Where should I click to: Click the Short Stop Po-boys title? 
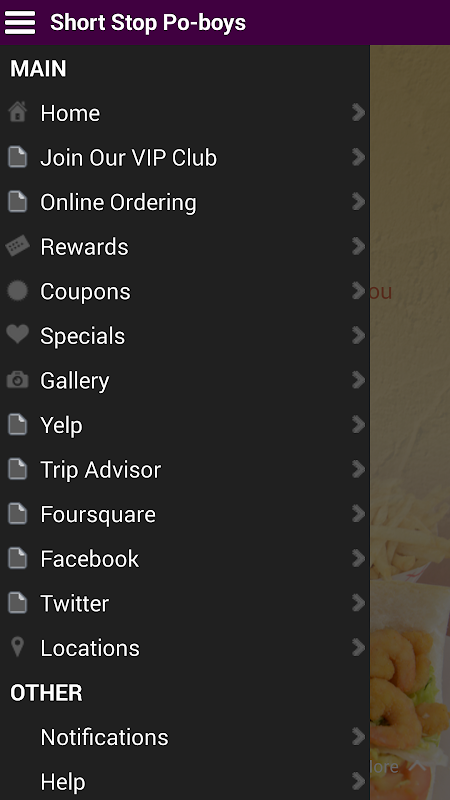click(148, 22)
